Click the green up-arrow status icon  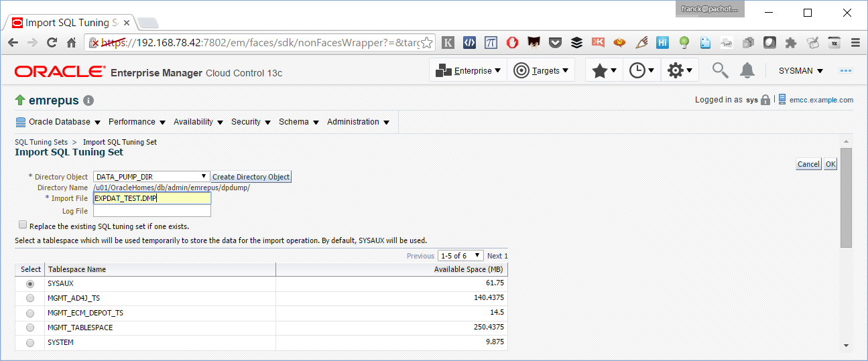tap(20, 100)
